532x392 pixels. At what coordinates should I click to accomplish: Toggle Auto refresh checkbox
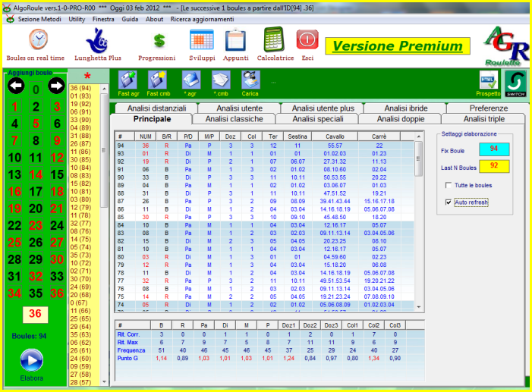(449, 202)
